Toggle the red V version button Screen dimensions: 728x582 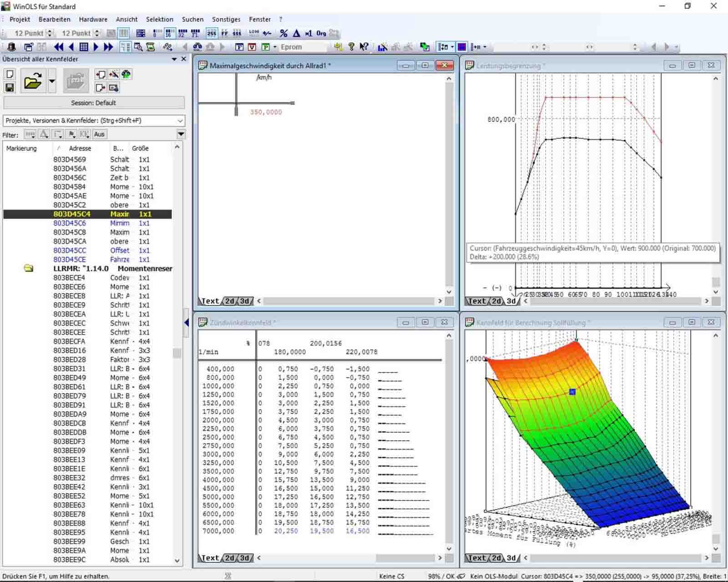(x=252, y=47)
